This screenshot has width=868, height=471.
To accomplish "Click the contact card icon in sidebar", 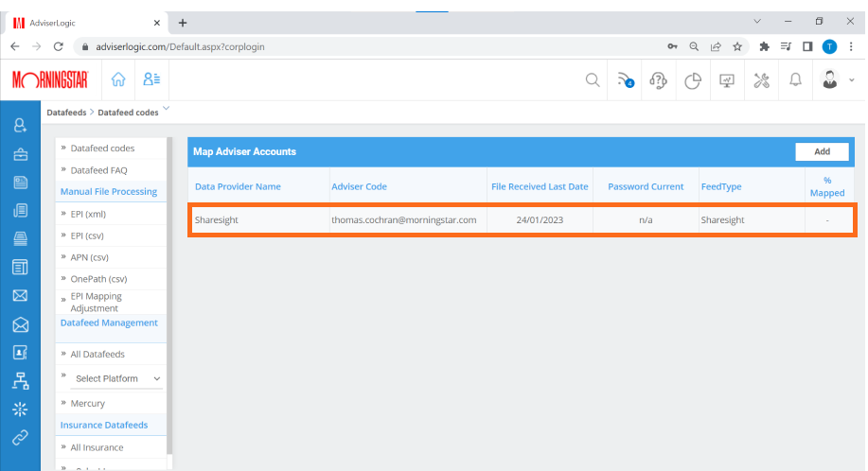I will click(x=20, y=353).
